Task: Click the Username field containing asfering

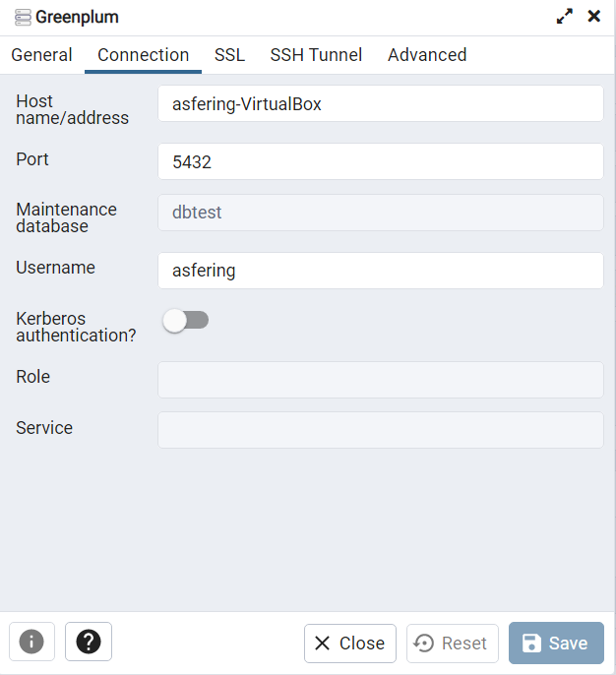Action: pos(381,271)
